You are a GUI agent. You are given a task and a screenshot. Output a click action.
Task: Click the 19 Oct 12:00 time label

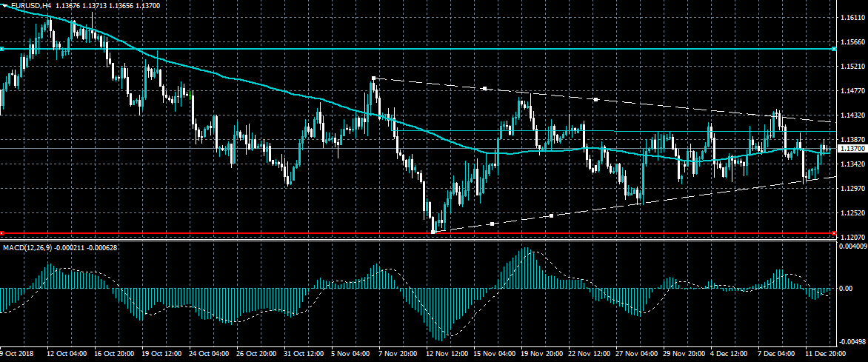click(x=161, y=353)
